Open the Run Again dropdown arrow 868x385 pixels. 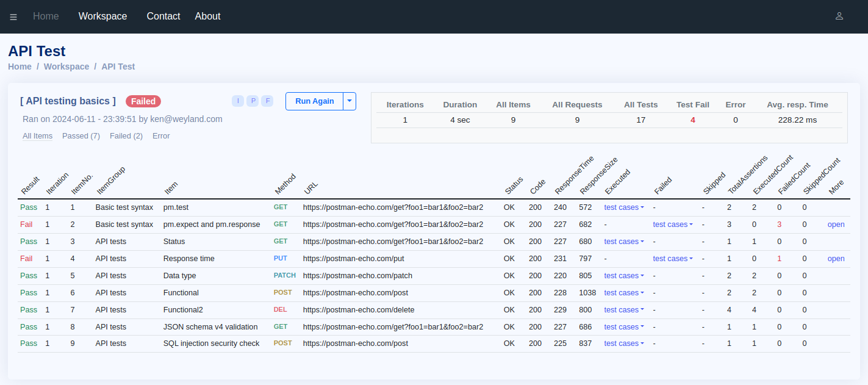[x=350, y=101]
